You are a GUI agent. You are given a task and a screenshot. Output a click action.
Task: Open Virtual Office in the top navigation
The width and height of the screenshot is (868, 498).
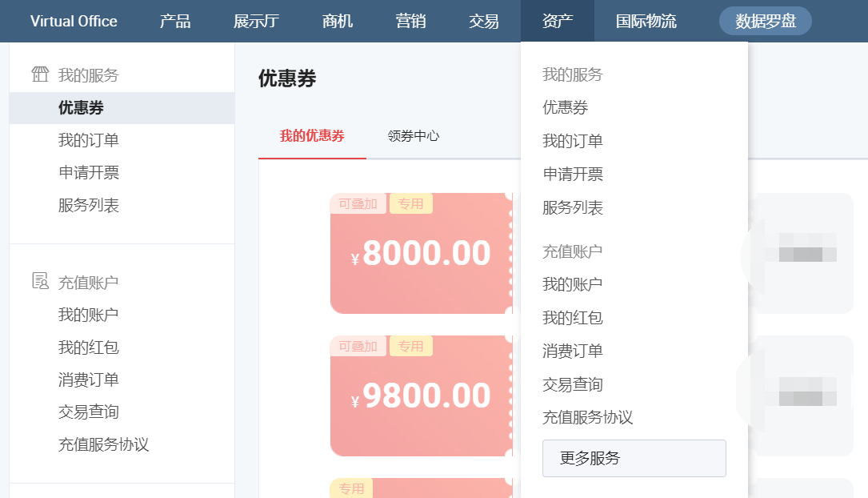point(74,21)
